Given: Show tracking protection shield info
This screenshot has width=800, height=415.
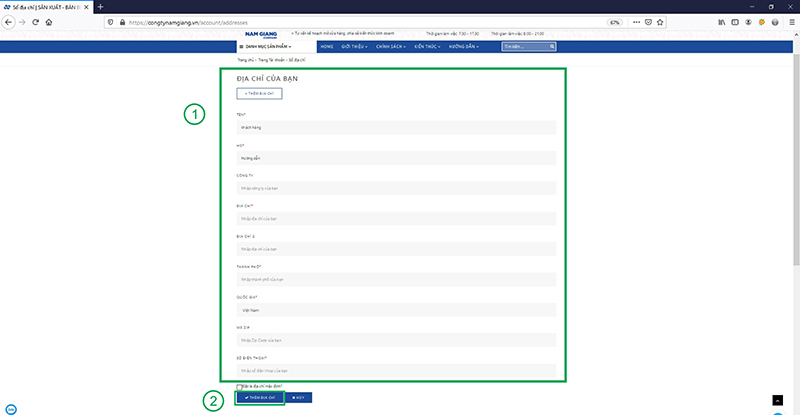Looking at the screenshot, I should (x=111, y=22).
